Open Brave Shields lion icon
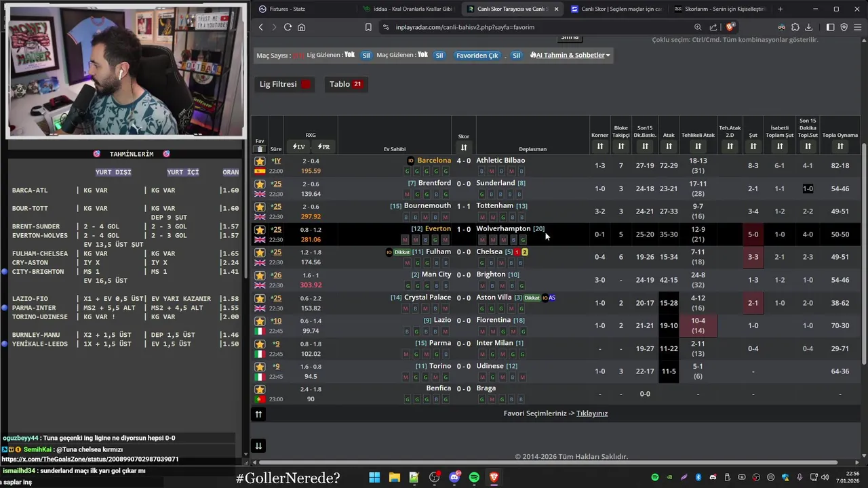Screen dimensions: 868x488 click(730, 27)
